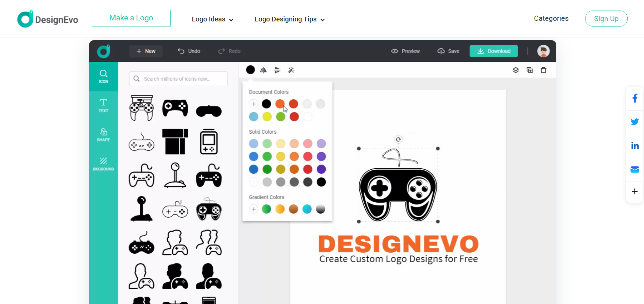Click the Sign Up button
This screenshot has width=644, height=304.
606,19
